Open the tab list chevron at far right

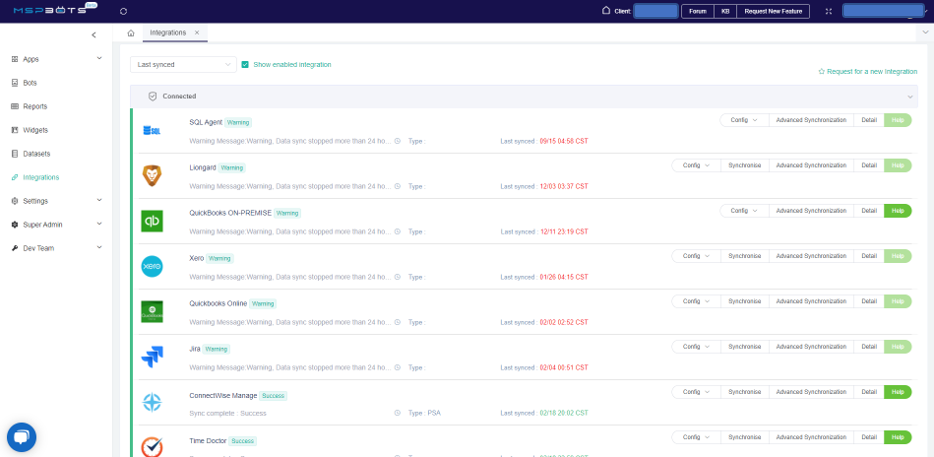coord(925,33)
